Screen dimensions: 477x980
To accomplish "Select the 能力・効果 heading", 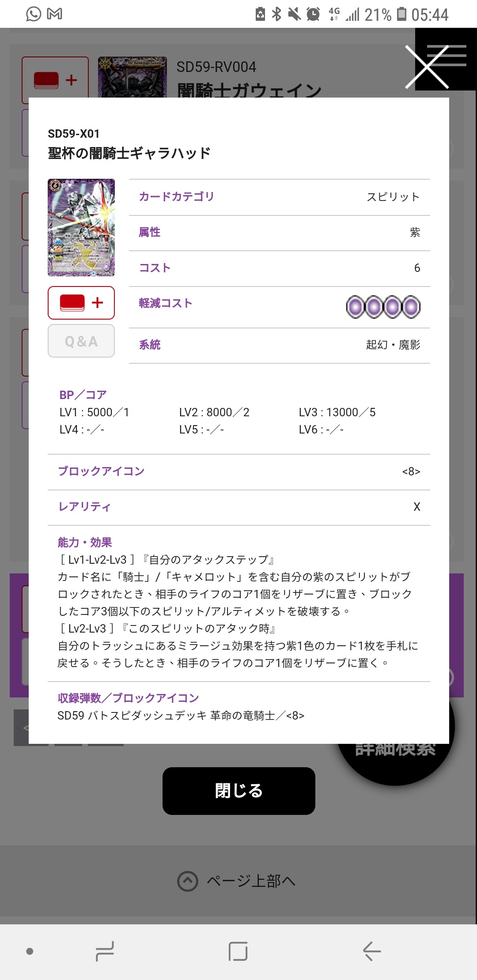I will click(85, 542).
